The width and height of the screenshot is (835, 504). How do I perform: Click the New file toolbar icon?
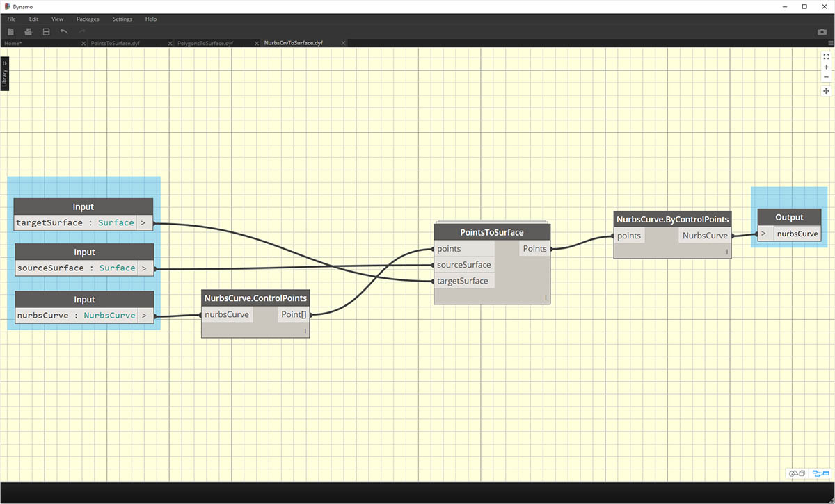tap(11, 32)
